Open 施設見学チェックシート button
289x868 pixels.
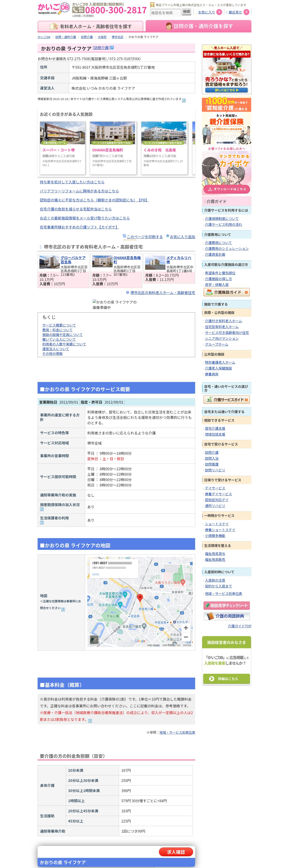226,605
